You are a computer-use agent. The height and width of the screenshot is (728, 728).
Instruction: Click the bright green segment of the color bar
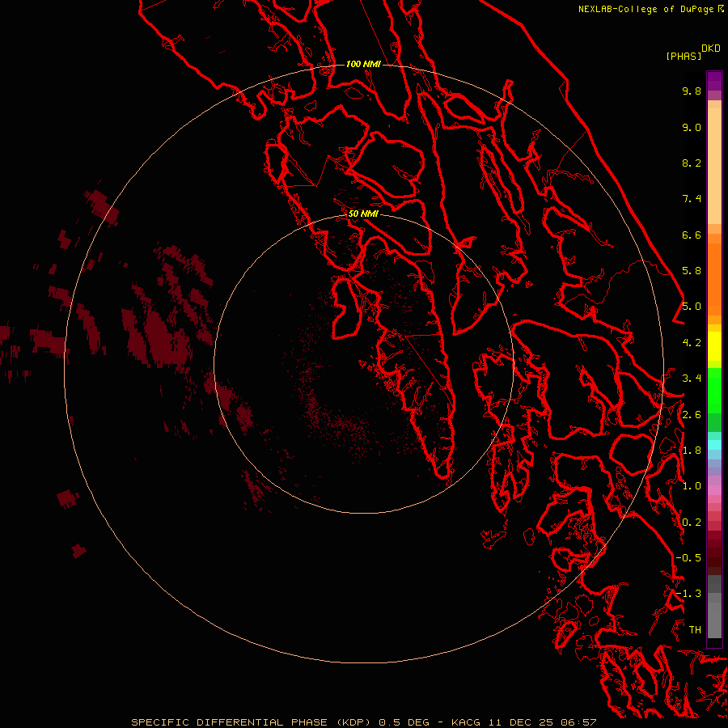(x=714, y=391)
